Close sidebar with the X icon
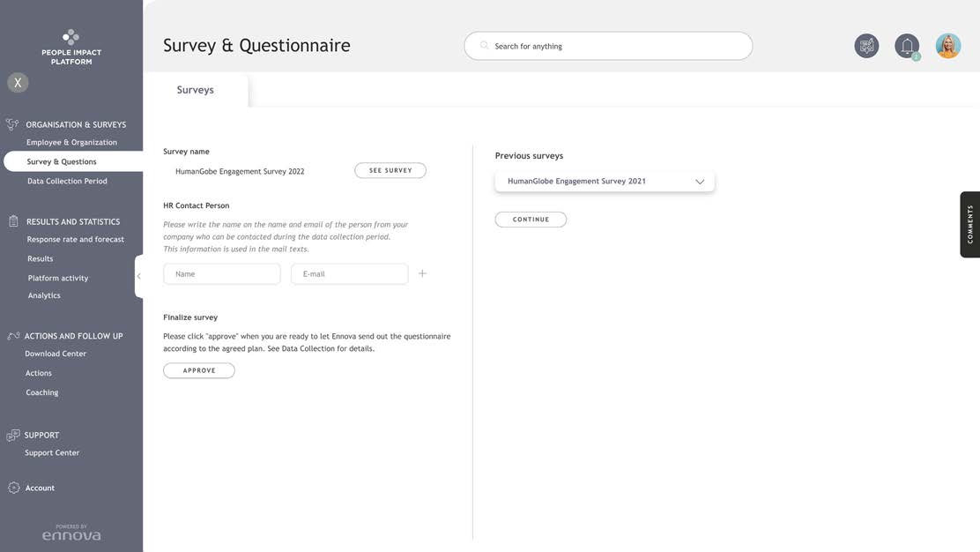Screen dimensions: 980x552 coord(18,83)
